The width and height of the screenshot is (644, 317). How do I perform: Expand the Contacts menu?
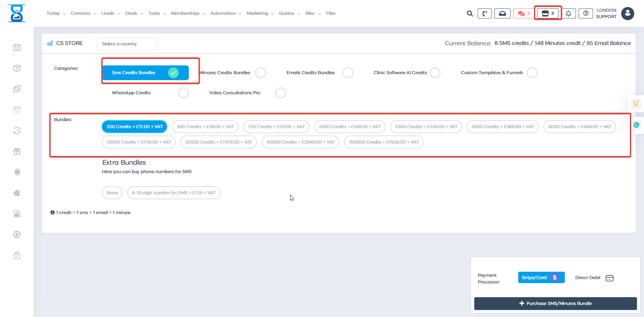point(83,13)
